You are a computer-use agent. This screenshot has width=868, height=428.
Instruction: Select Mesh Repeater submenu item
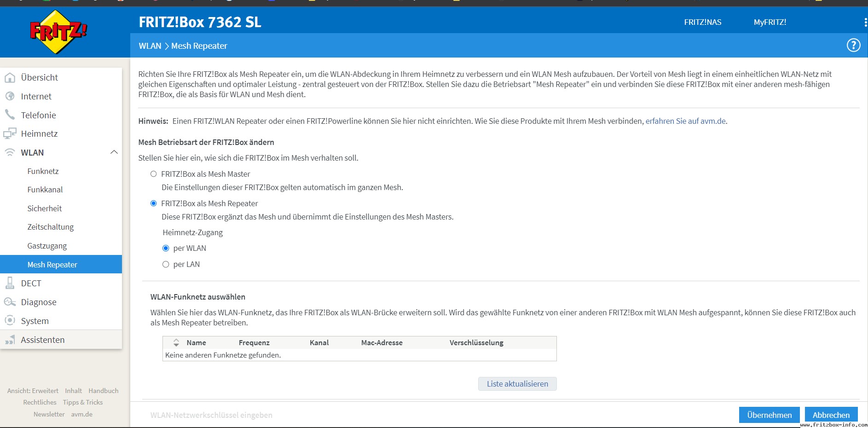click(x=61, y=264)
